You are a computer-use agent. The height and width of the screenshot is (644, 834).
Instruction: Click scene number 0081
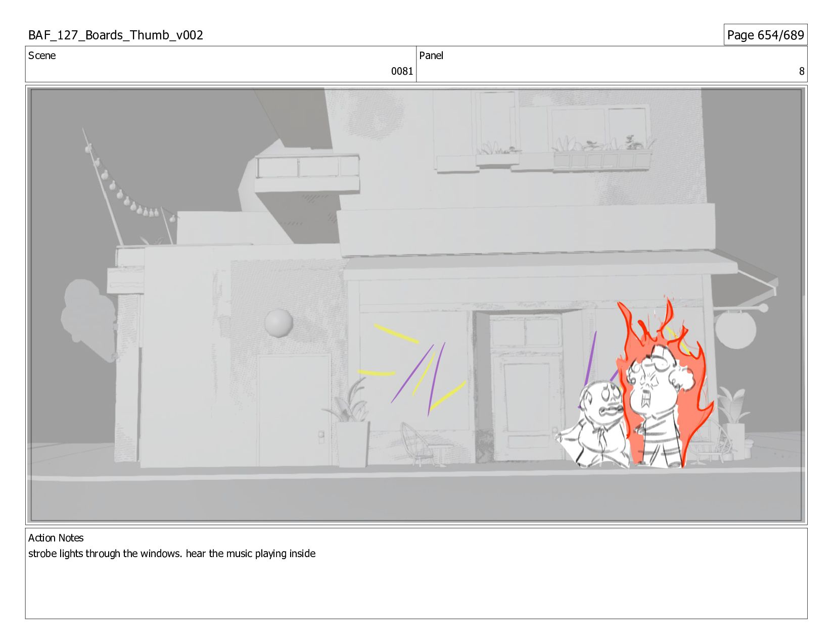point(402,71)
